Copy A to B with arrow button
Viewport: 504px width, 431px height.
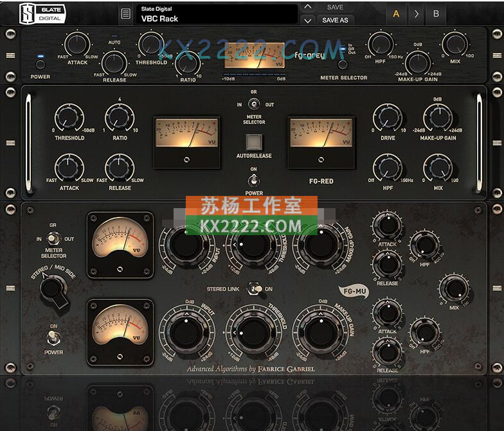[417, 14]
